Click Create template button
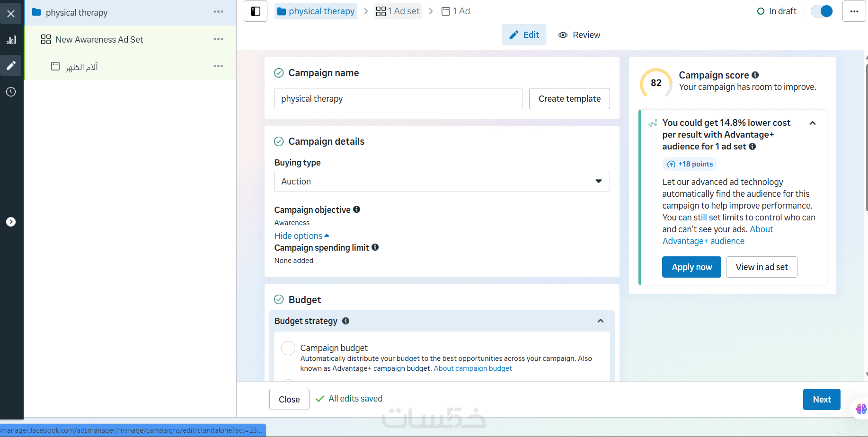 point(569,99)
